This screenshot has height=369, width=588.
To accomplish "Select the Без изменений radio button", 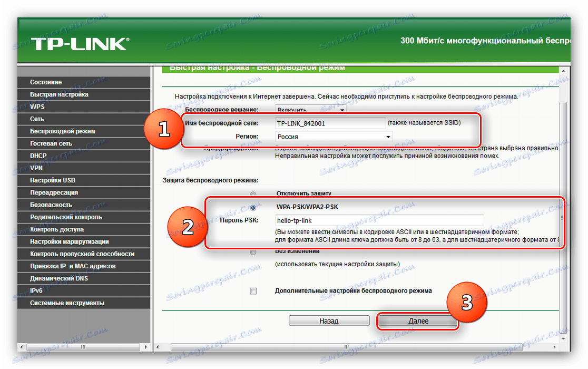I will click(253, 252).
